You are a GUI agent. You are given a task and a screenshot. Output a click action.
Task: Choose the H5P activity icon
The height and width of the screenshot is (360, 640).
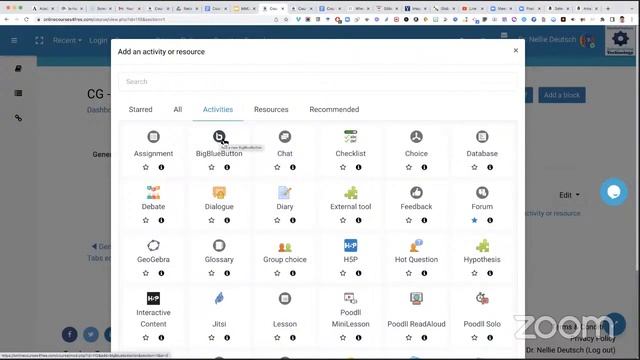[351, 245]
